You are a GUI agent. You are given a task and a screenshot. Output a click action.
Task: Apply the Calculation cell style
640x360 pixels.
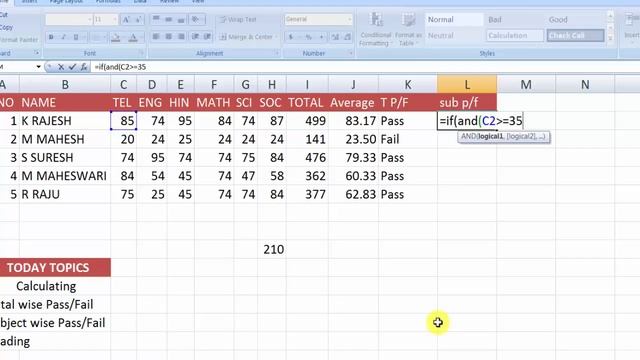[515, 36]
